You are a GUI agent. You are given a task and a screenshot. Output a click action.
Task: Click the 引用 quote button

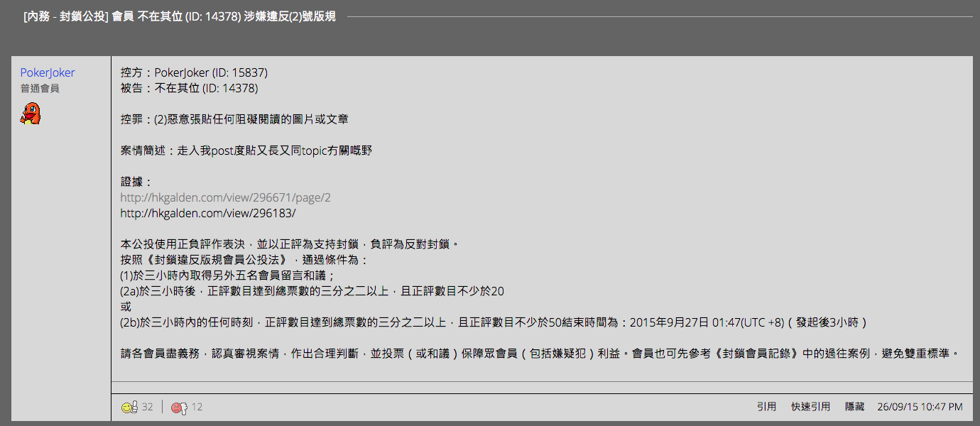pos(766,407)
